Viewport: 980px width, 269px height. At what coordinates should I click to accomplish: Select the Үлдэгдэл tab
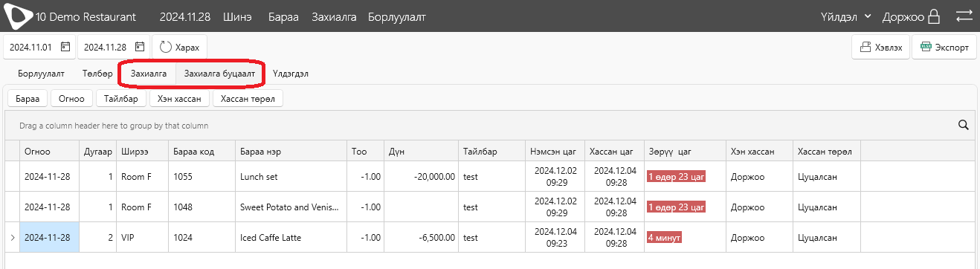[x=291, y=74]
